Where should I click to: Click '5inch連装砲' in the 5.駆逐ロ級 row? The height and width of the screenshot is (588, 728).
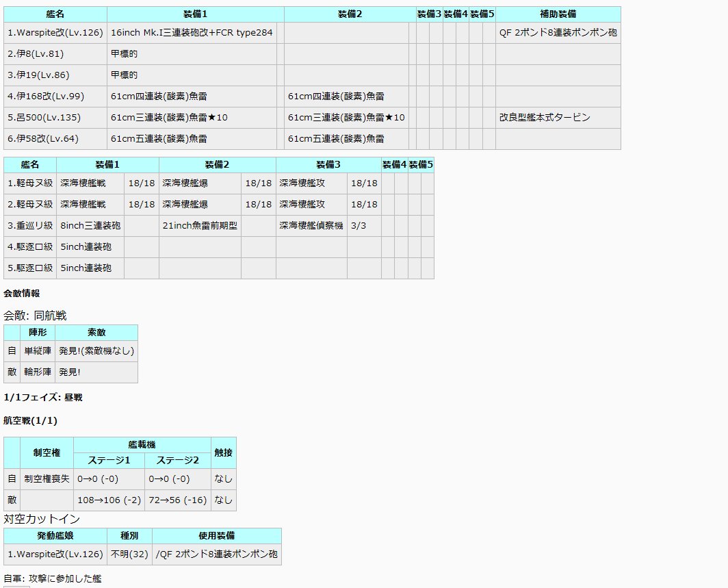[x=90, y=268]
